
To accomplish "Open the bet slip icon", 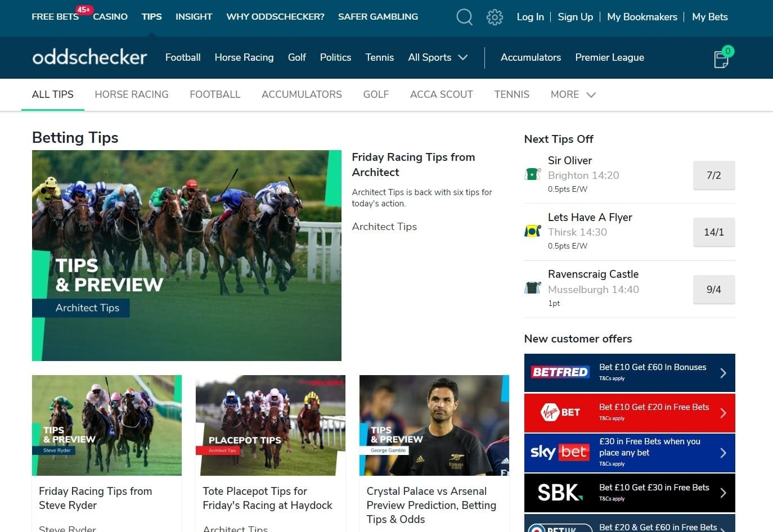I will [x=721, y=58].
